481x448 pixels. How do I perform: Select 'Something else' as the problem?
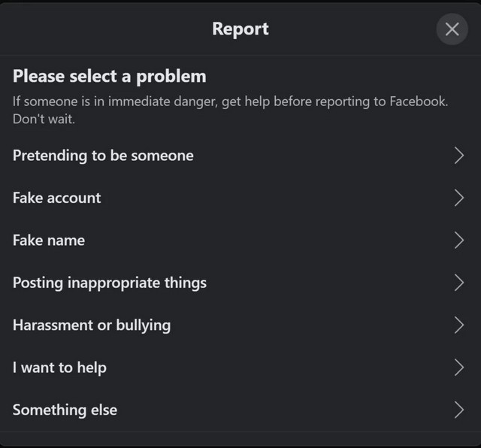click(65, 410)
